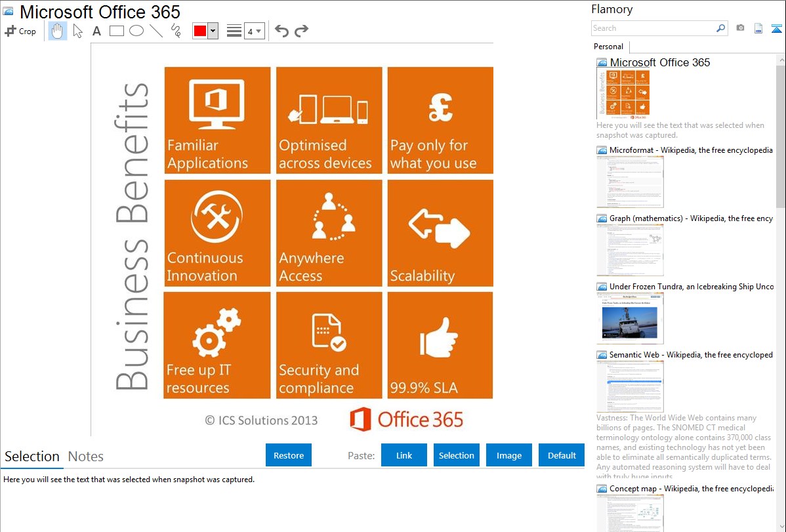Select the arrow pointer tool
The height and width of the screenshot is (532, 786).
77,31
